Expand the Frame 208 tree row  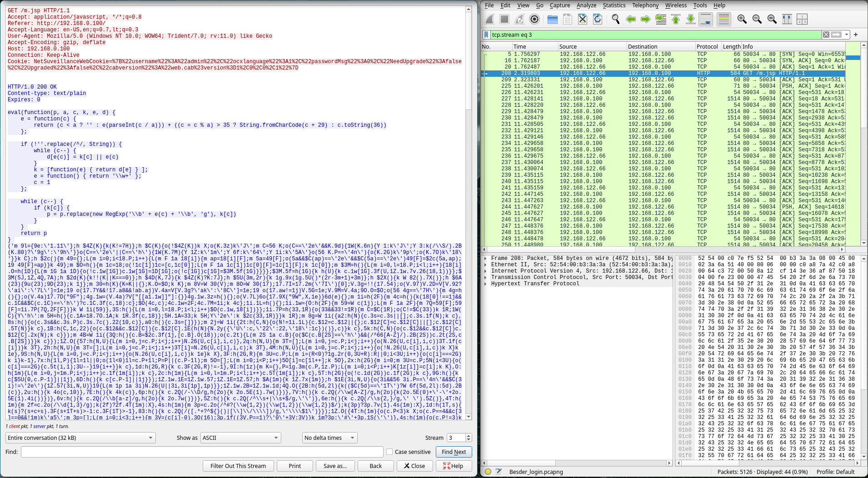pyautogui.click(x=486, y=258)
